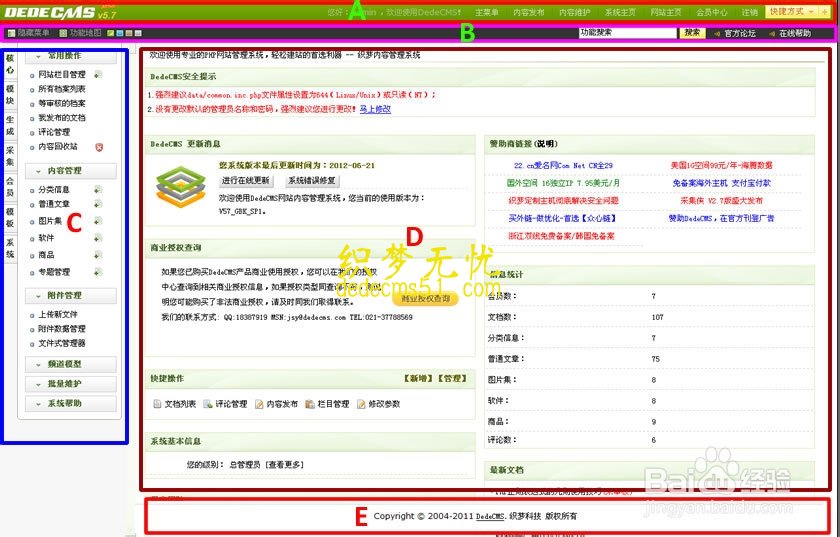The width and height of the screenshot is (840, 537).
Task: Click the DedeCMS link in the footer copyright
Action: click(490, 517)
